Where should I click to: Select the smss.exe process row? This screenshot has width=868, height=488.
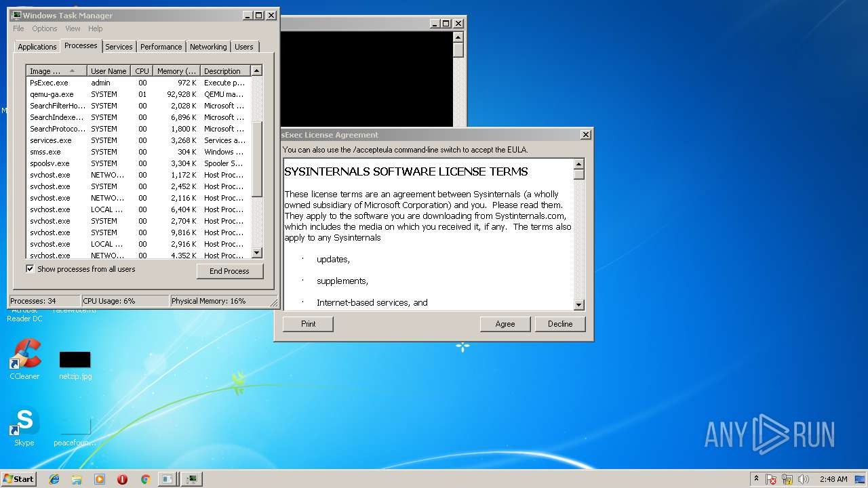[x=138, y=152]
